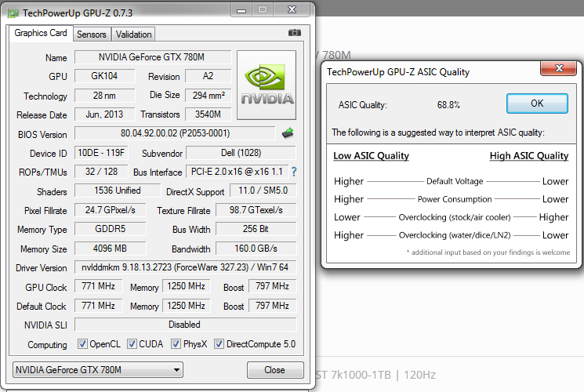
Task: Click the Default Clock field 771 MHz
Action: click(x=98, y=306)
